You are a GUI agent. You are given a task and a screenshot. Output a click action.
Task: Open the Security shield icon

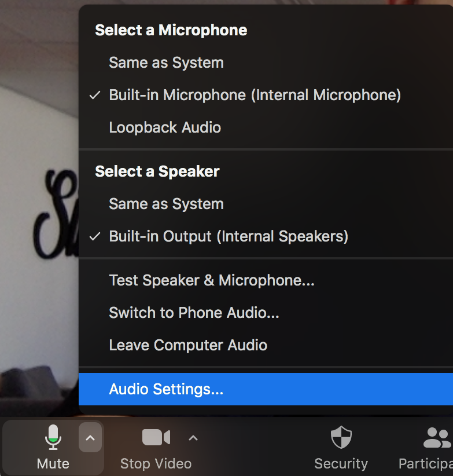[x=341, y=437]
